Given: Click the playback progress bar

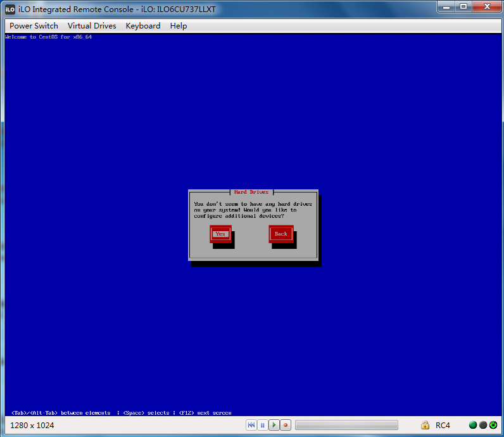Looking at the screenshot, I should click(346, 425).
